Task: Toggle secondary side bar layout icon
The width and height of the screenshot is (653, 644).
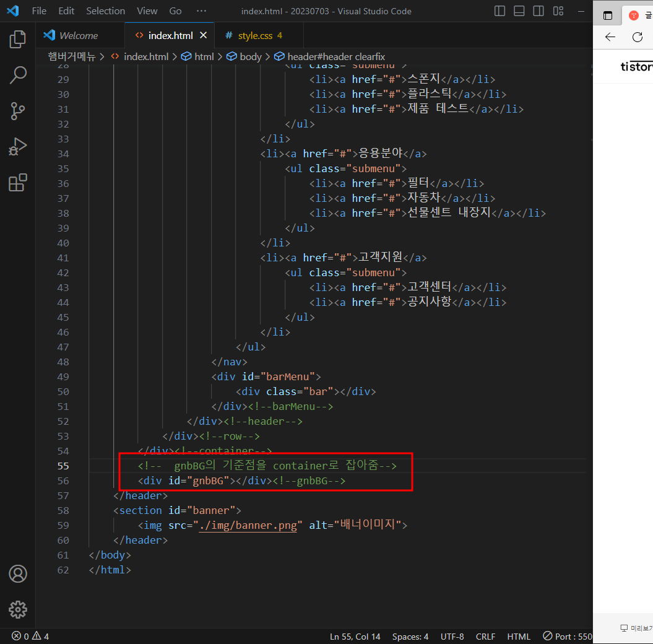Action: pos(538,11)
